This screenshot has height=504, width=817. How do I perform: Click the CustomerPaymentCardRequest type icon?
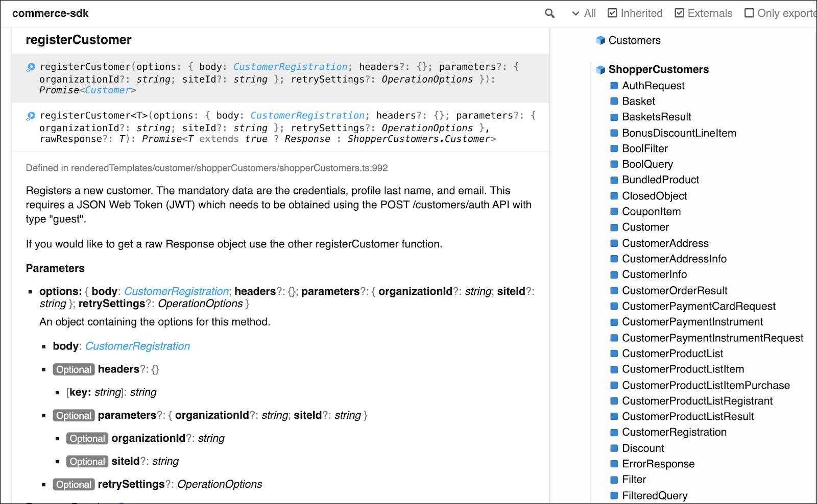tap(614, 307)
